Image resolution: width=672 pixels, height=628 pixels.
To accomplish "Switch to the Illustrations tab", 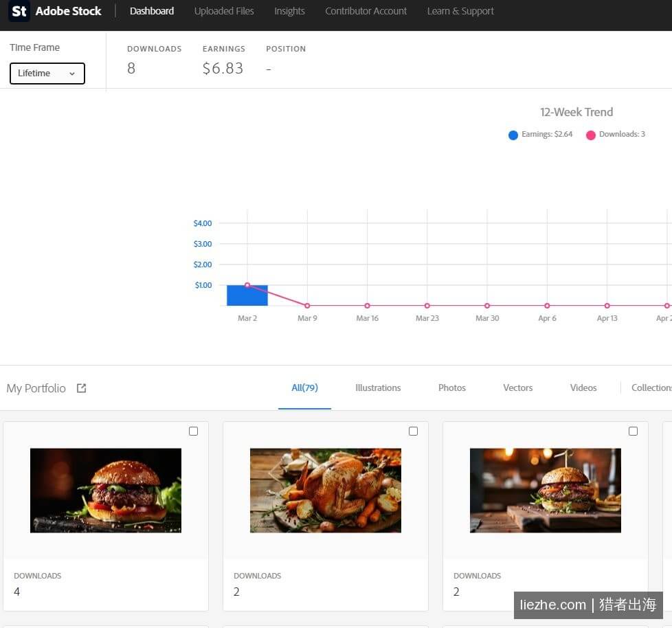I will [x=378, y=388].
